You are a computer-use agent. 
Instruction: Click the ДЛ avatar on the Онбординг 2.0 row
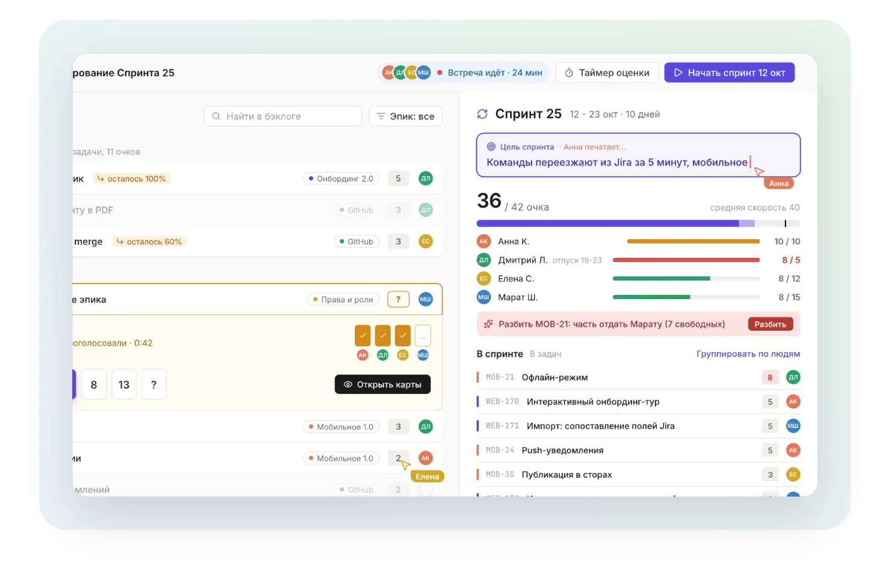click(425, 178)
